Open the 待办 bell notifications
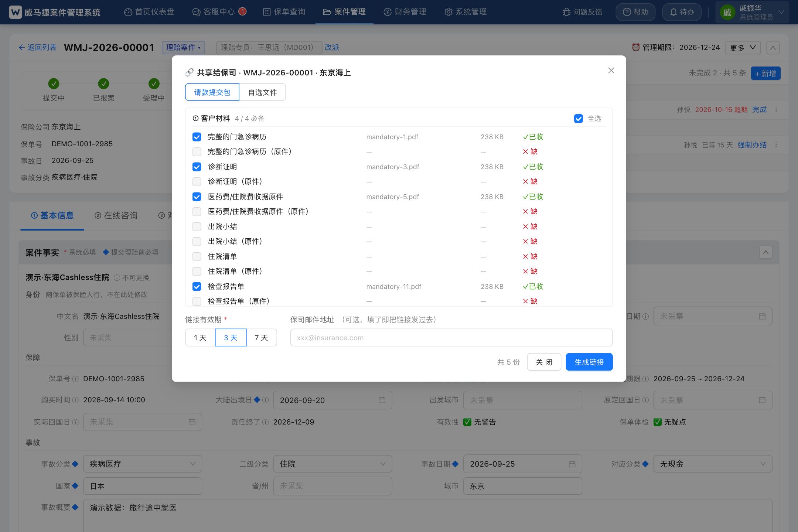The height and width of the screenshot is (532, 798). click(x=682, y=12)
